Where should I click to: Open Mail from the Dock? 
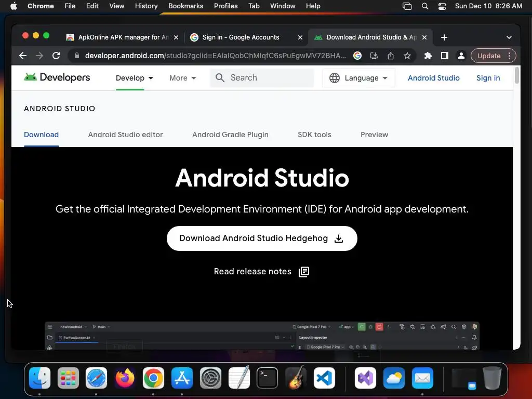point(422,378)
